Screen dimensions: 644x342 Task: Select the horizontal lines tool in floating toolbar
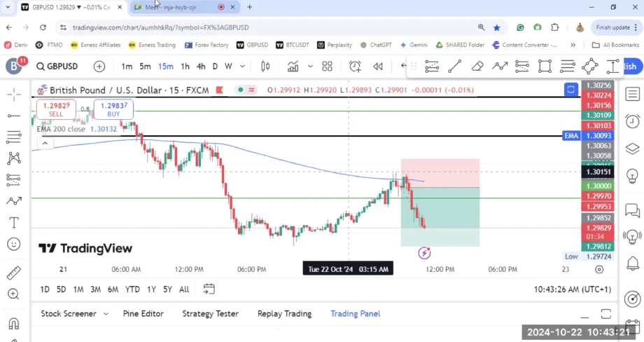[567, 66]
